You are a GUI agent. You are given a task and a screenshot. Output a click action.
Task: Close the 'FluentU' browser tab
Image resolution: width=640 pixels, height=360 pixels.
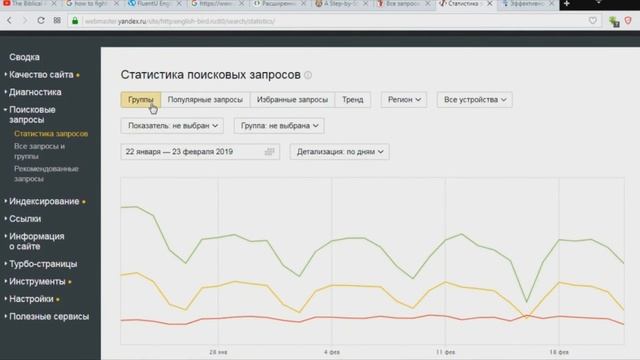[x=179, y=4]
